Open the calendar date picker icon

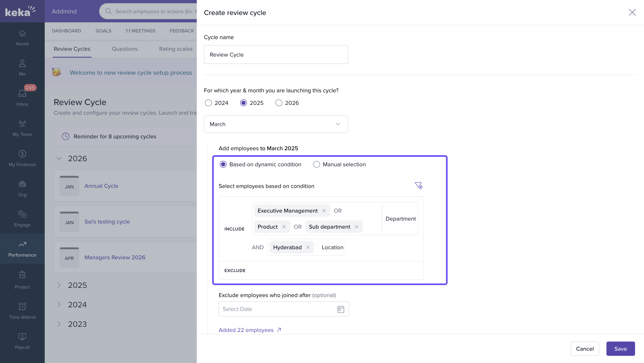(x=341, y=309)
